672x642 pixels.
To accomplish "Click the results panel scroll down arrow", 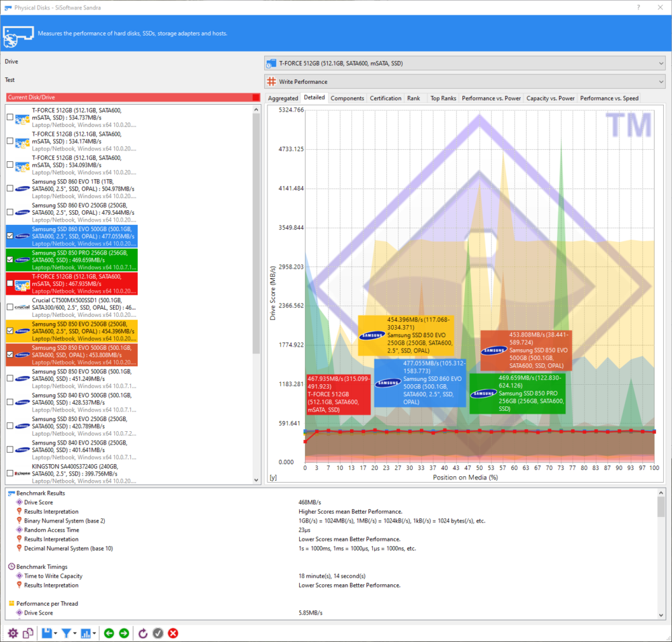I will point(661,614).
